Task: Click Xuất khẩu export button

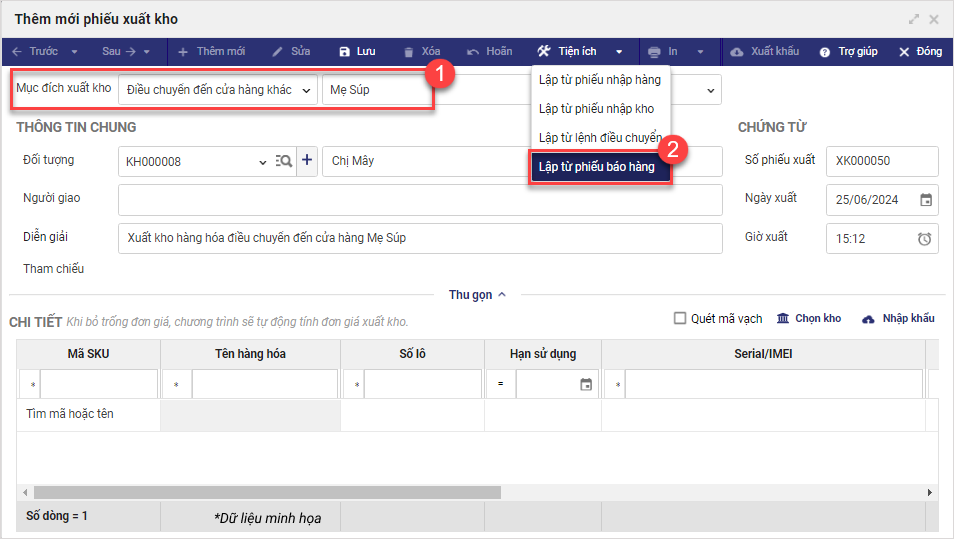Action: click(764, 52)
